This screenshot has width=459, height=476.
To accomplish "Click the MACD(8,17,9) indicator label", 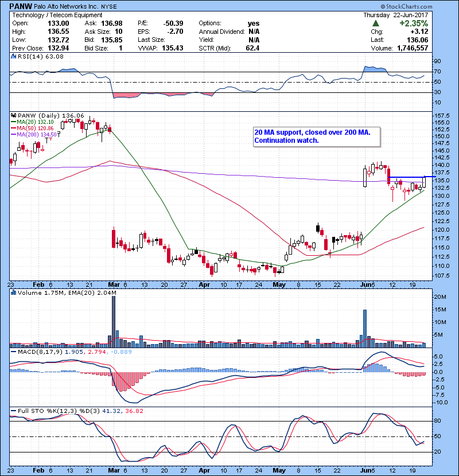I will coord(40,352).
